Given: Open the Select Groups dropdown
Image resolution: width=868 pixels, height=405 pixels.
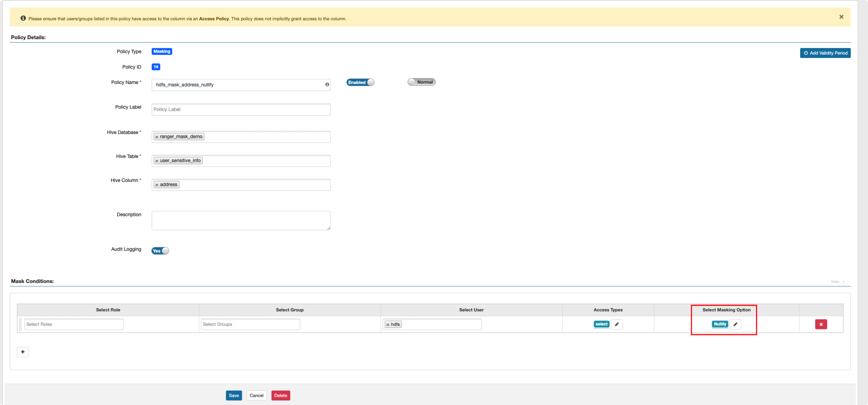Looking at the screenshot, I should tap(250, 324).
